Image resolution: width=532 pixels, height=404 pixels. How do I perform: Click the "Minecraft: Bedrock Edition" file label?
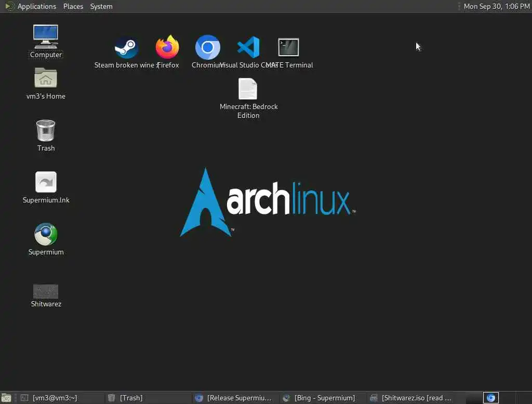click(x=249, y=111)
